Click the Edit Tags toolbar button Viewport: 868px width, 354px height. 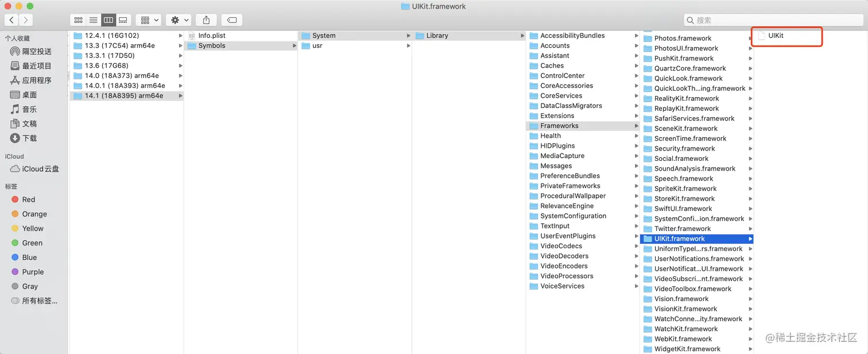pyautogui.click(x=231, y=20)
